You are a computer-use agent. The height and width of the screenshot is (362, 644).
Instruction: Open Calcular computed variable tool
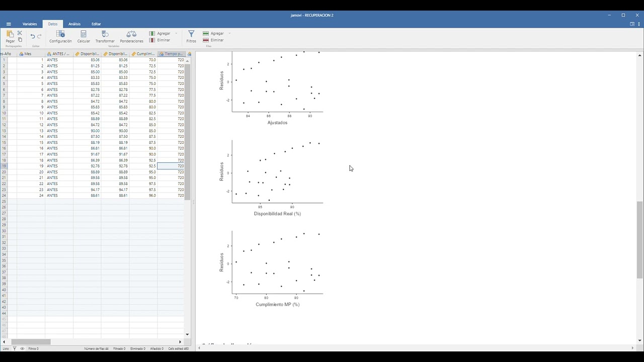click(x=84, y=36)
